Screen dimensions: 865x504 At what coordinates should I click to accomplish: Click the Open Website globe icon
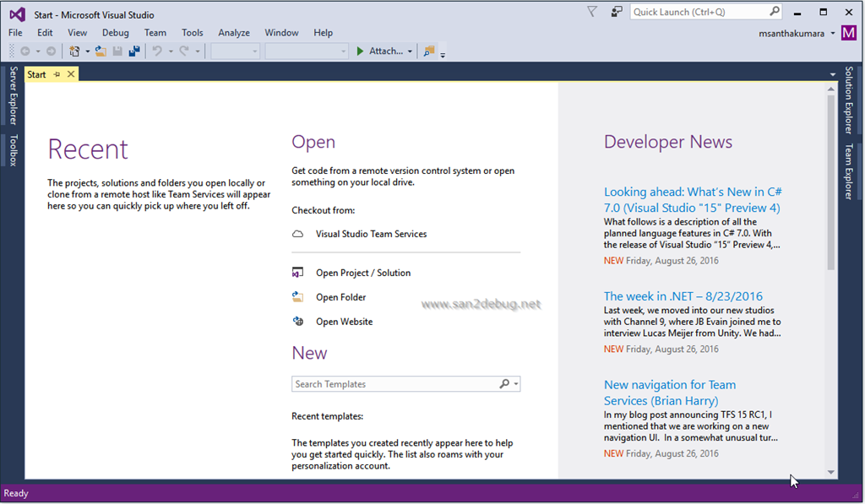pyautogui.click(x=298, y=321)
